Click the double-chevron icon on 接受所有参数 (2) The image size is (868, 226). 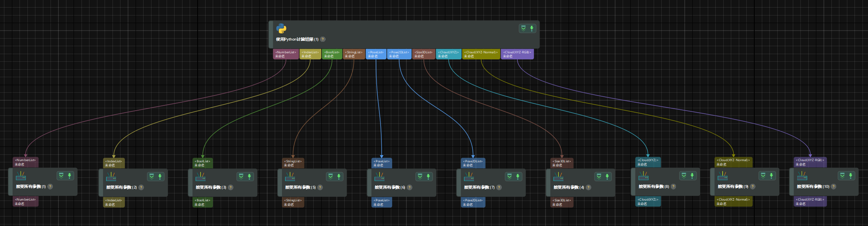point(151,176)
